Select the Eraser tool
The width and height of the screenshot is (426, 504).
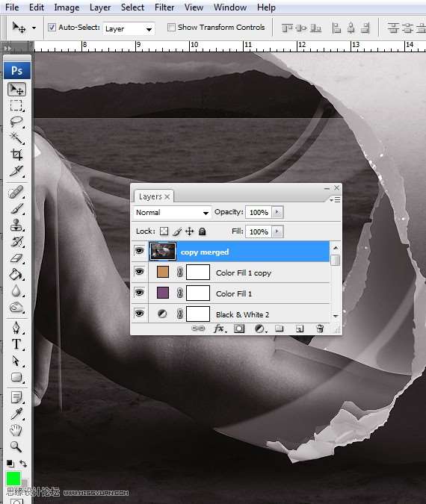coord(16,258)
